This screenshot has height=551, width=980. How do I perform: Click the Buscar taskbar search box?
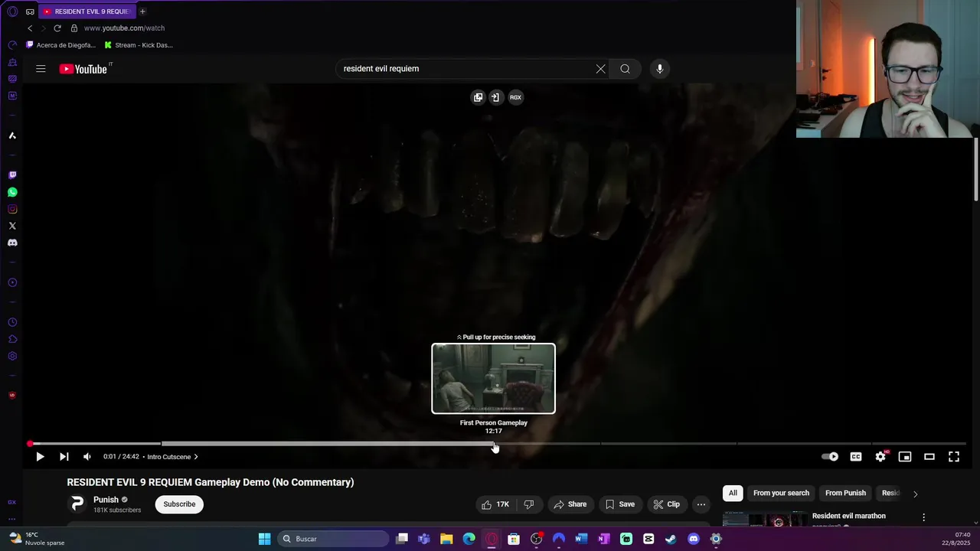[332, 539]
